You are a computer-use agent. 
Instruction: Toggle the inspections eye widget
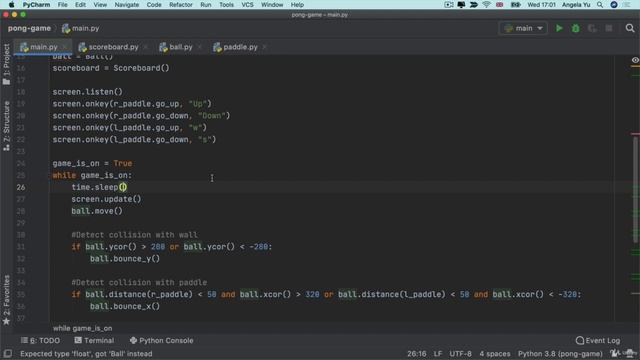(x=635, y=60)
